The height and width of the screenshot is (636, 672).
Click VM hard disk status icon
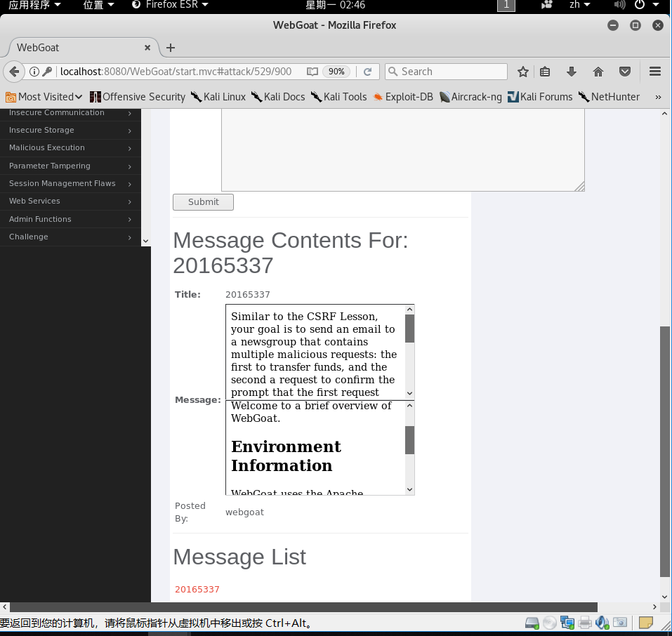(532, 623)
